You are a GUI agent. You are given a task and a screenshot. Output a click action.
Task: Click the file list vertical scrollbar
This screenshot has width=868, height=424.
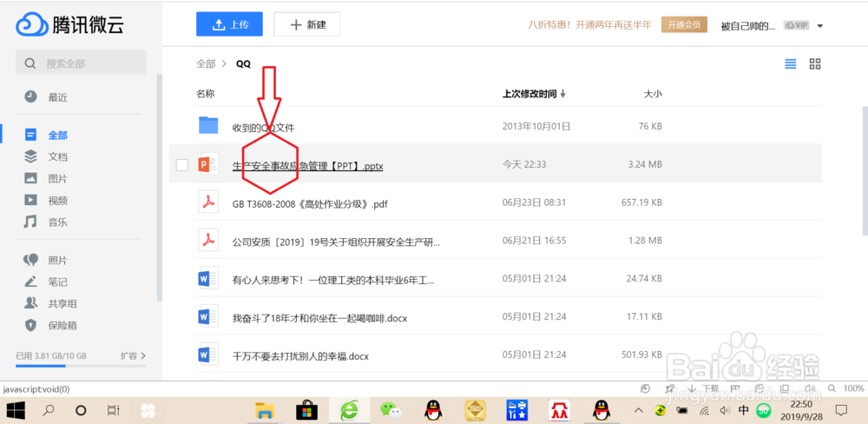pyautogui.click(x=865, y=172)
